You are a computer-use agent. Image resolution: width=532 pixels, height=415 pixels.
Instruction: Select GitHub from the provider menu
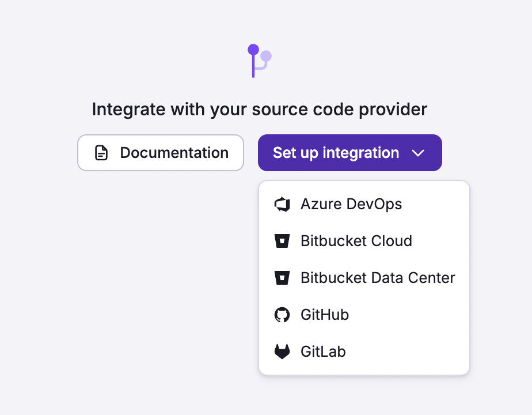(325, 315)
